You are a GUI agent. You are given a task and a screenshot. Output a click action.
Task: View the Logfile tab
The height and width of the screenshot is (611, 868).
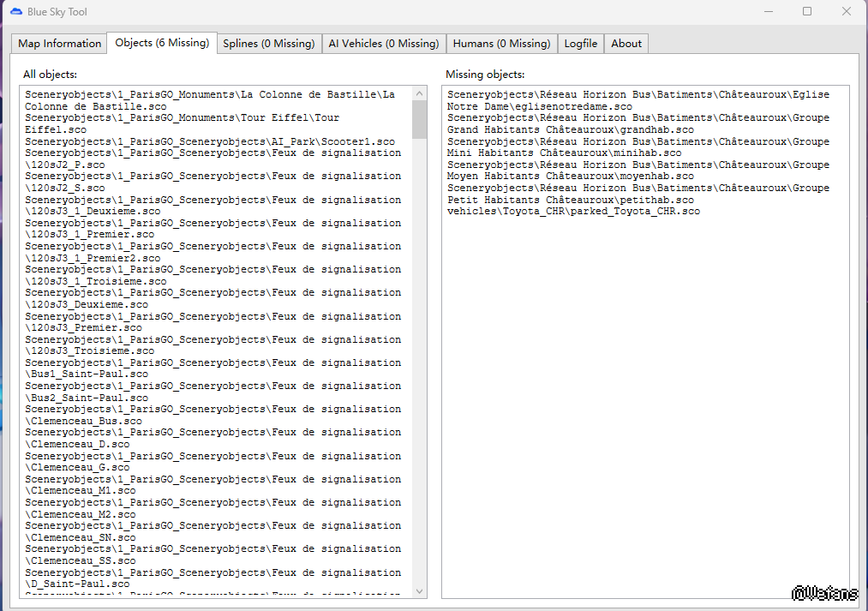(581, 44)
